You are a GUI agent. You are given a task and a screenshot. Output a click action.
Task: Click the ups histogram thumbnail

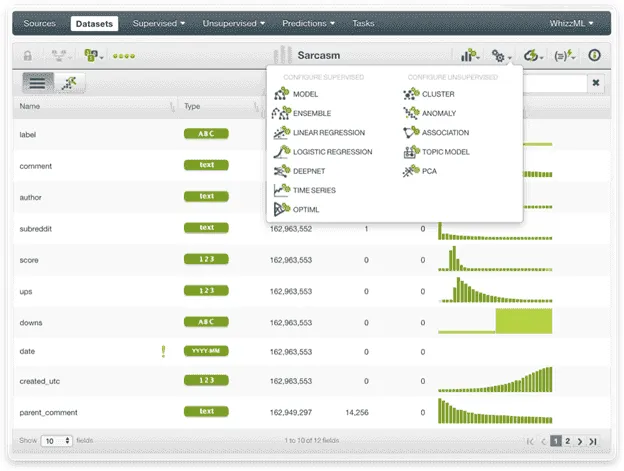click(x=495, y=290)
